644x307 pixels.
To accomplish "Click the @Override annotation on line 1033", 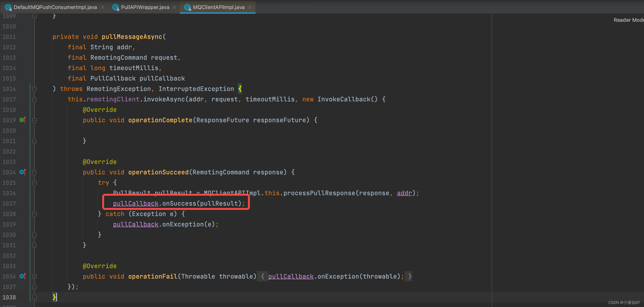I will tap(100, 266).
